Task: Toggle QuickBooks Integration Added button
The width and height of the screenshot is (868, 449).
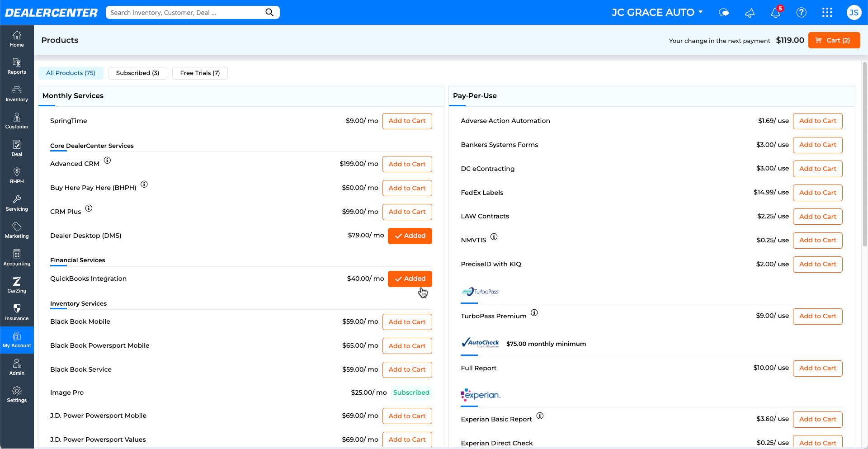Action: point(410,279)
